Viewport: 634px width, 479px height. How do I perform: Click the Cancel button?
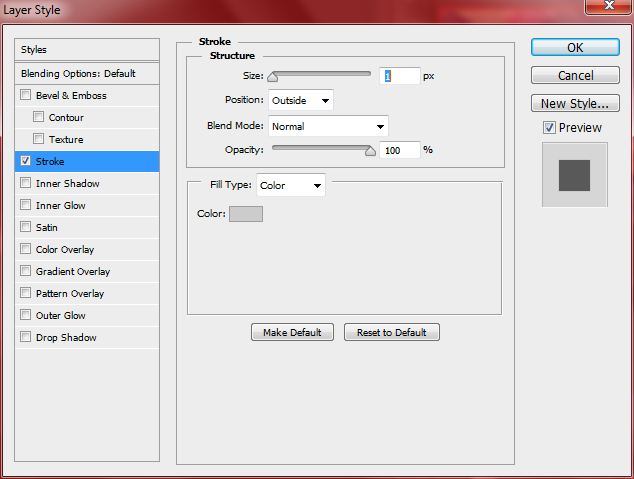[575, 76]
